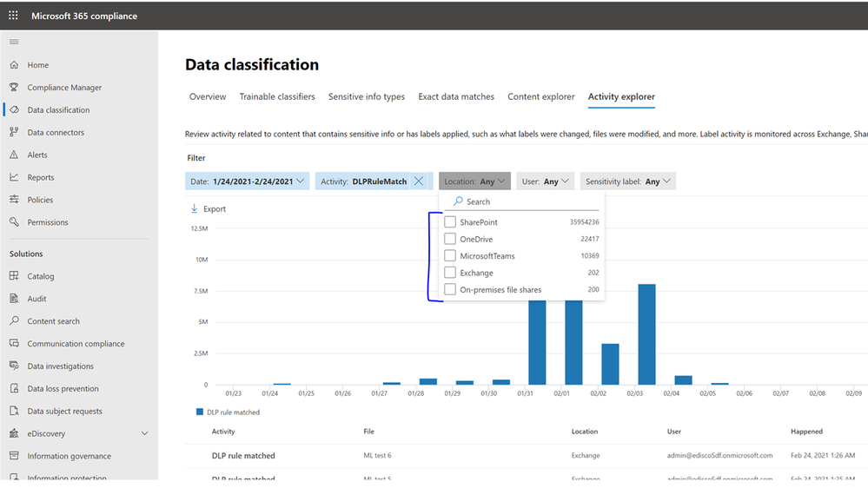Image resolution: width=868 pixels, height=488 pixels.
Task: Click the Export button label
Action: [x=215, y=208]
